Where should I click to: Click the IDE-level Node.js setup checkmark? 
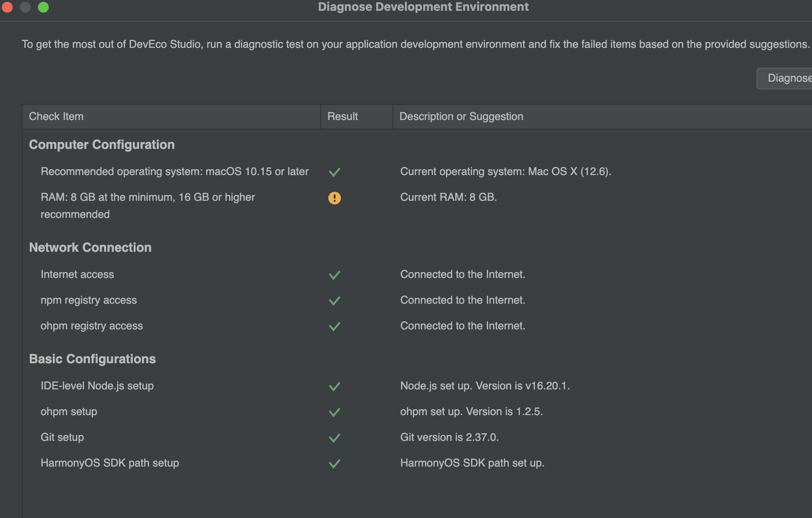click(x=334, y=386)
